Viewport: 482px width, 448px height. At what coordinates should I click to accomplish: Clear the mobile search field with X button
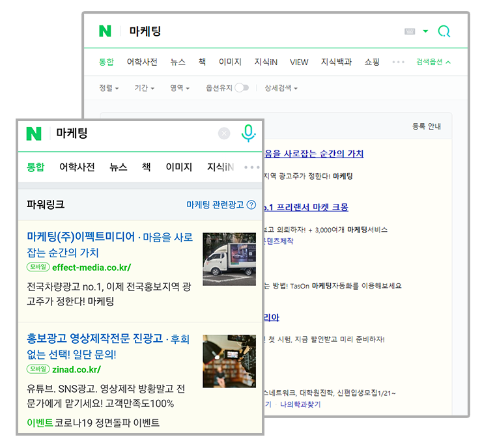coord(224,133)
